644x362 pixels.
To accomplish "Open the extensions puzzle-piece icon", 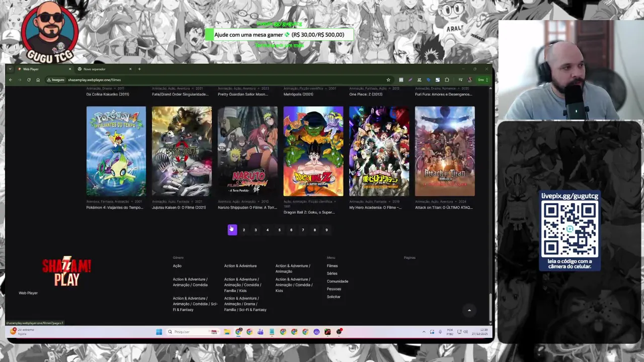I will point(447,80).
